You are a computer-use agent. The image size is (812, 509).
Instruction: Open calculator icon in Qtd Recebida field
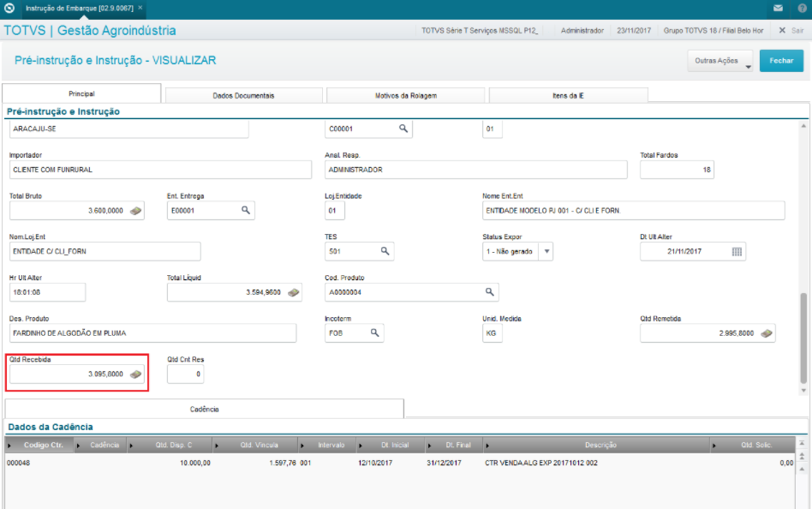coord(135,374)
